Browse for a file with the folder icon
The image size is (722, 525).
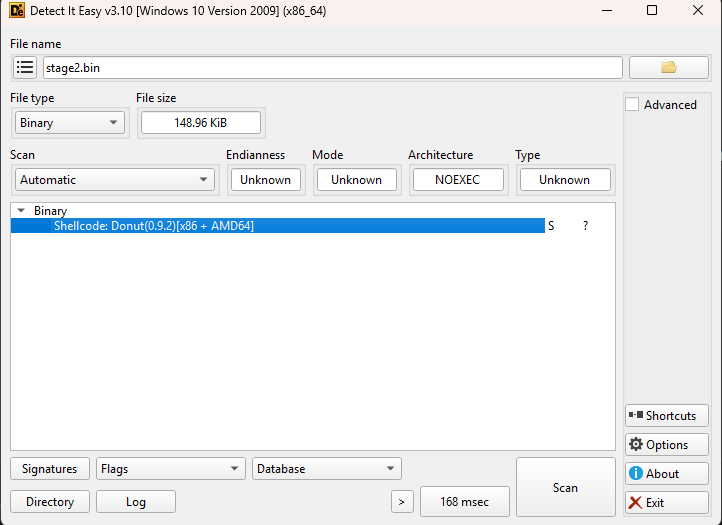(669, 68)
